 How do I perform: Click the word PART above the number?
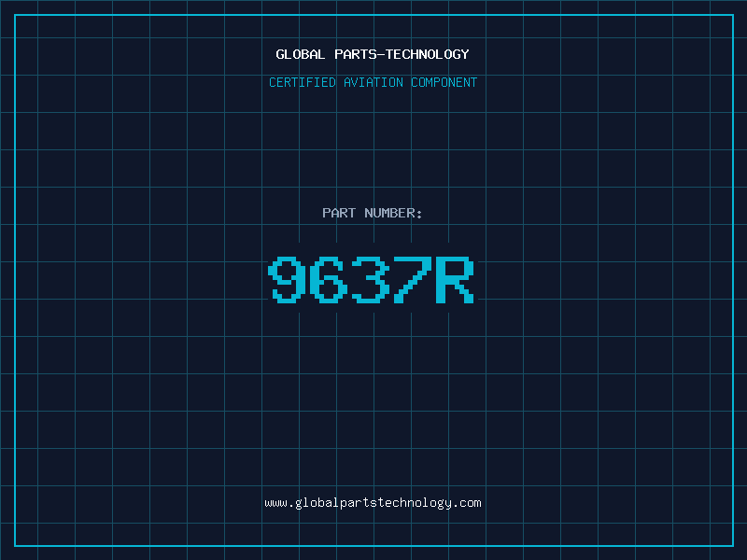coord(339,213)
